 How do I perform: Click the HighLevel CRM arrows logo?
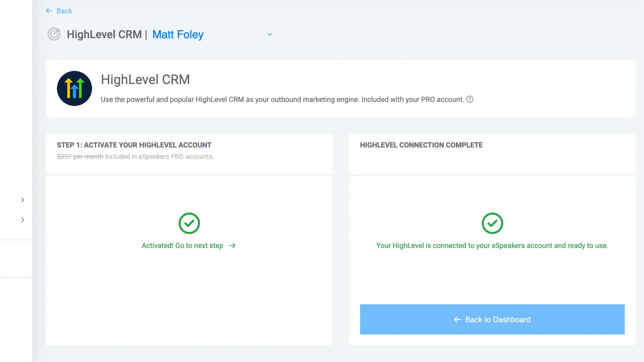tap(74, 88)
